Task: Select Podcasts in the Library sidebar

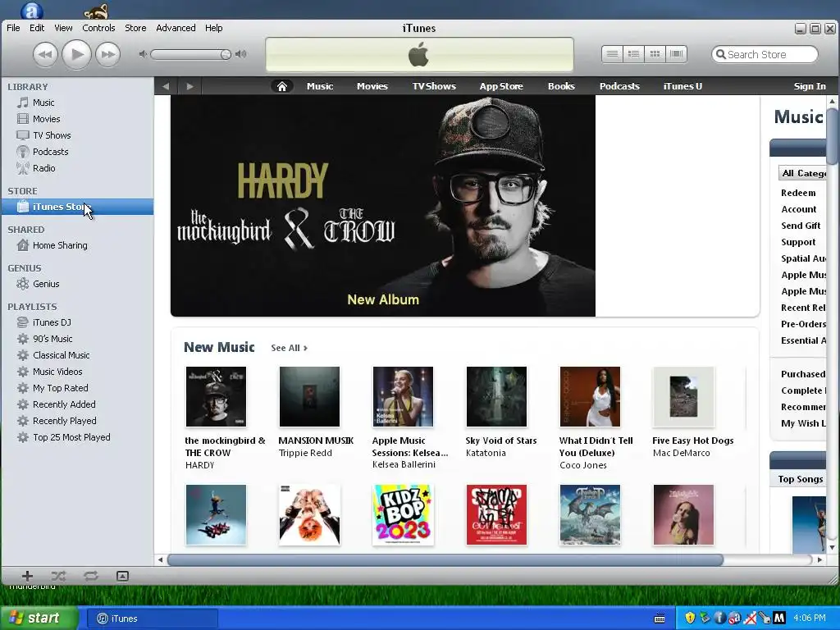Action: [77, 152]
